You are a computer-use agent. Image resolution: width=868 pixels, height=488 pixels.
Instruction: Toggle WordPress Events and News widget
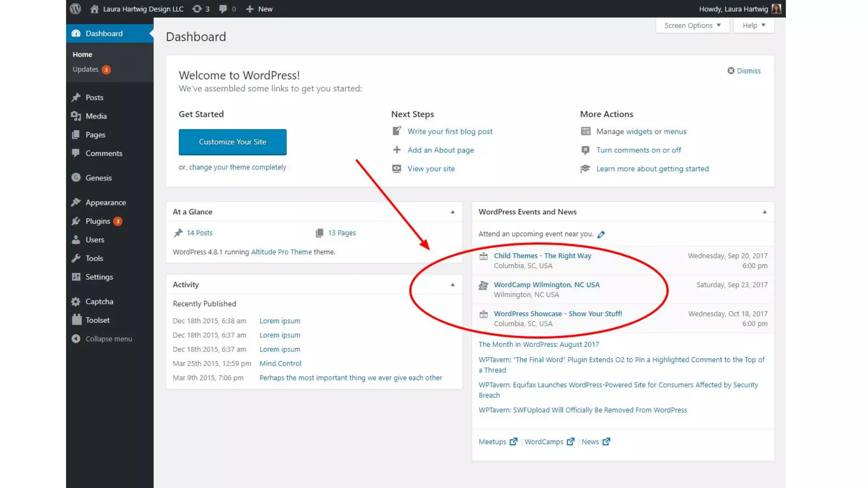[x=765, y=212]
